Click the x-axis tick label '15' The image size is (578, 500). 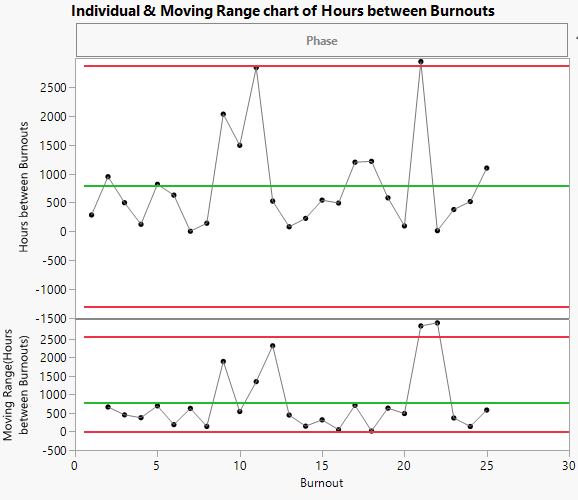pos(322,466)
